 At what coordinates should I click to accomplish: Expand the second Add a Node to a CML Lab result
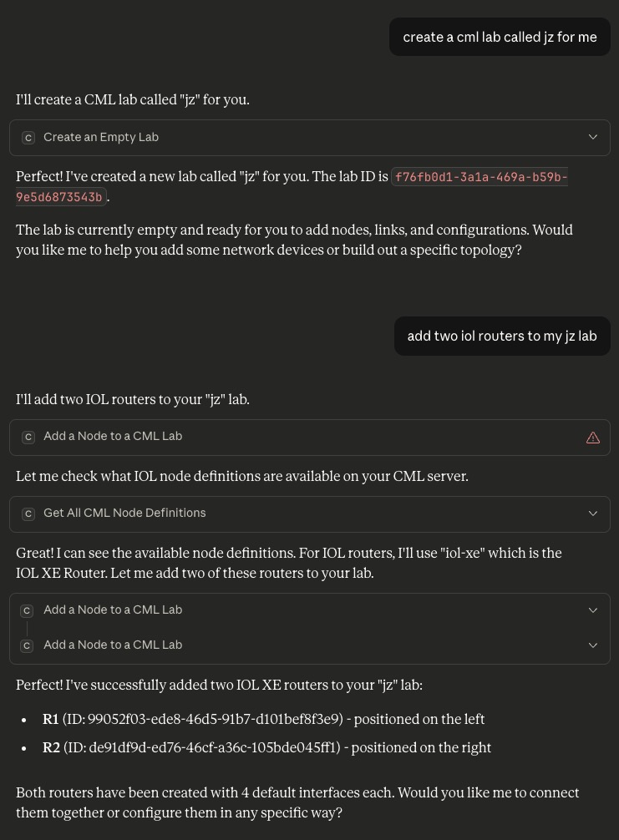click(593, 645)
